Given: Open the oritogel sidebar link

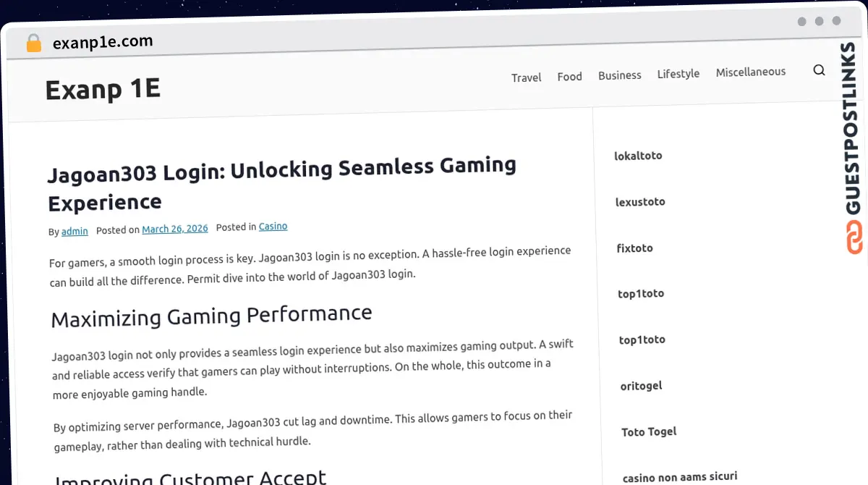Looking at the screenshot, I should 641,386.
